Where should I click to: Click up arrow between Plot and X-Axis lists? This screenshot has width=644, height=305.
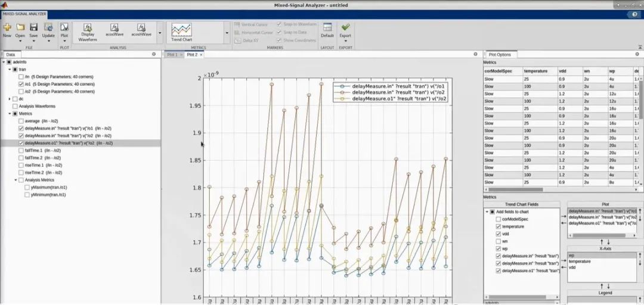(x=602, y=242)
